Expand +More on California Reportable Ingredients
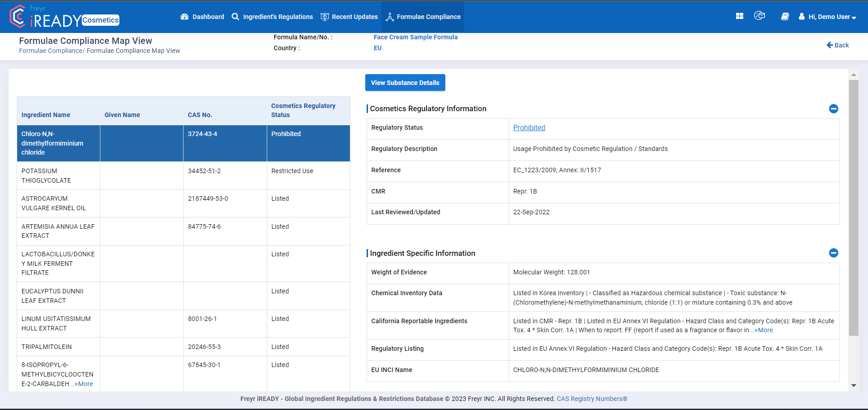 point(763,330)
